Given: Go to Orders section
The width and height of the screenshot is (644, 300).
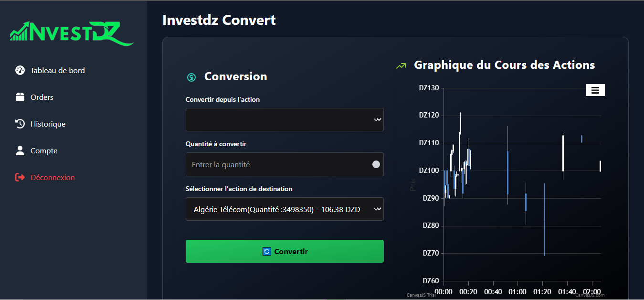Looking at the screenshot, I should tap(42, 97).
